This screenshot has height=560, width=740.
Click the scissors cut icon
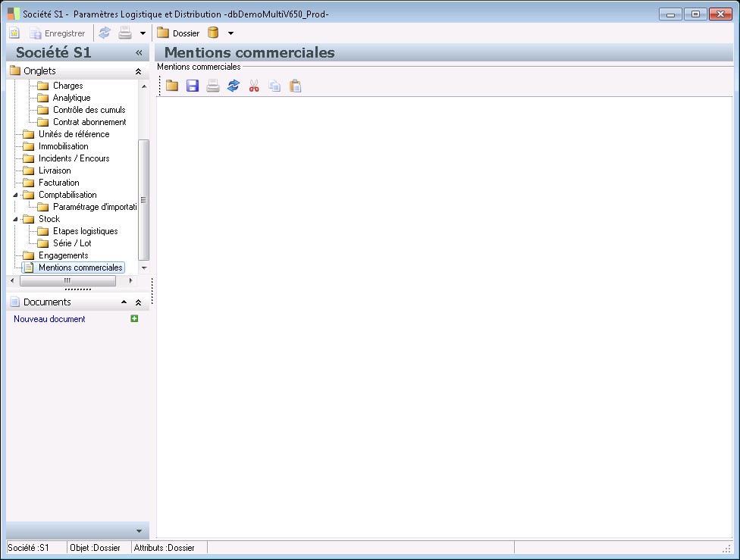click(x=254, y=86)
